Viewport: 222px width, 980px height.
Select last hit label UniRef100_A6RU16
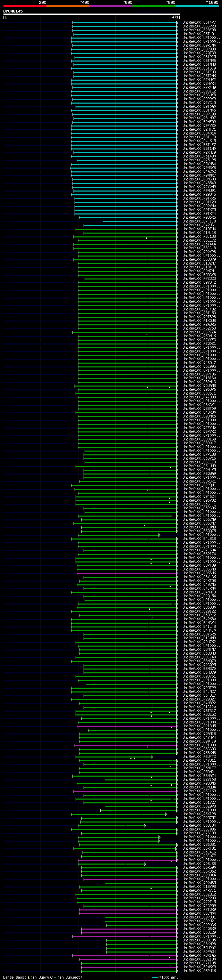[199, 971]
